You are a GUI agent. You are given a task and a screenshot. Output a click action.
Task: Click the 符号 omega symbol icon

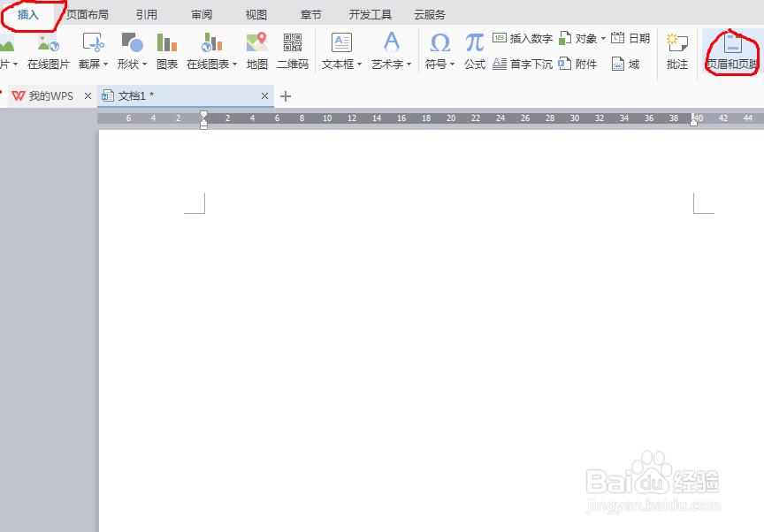pos(440,42)
